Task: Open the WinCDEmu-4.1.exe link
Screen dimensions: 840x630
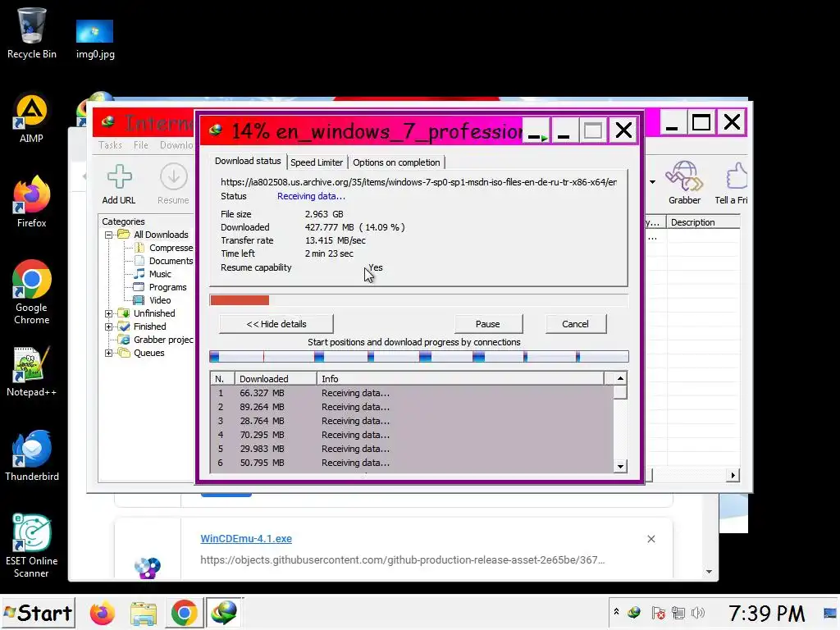Action: pyautogui.click(x=246, y=539)
